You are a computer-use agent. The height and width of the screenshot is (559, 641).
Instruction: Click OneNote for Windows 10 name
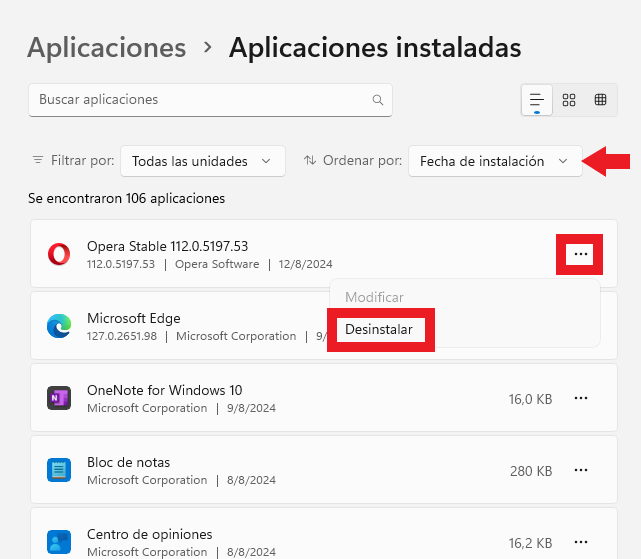pos(165,390)
